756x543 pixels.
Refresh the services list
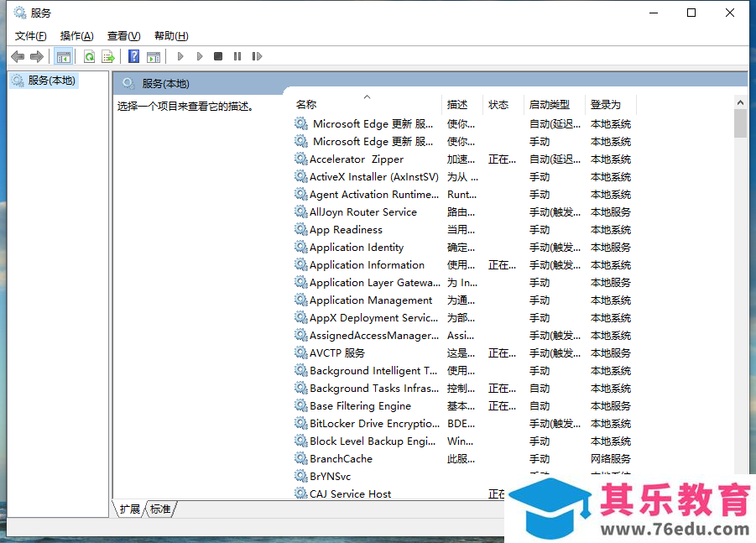89,56
